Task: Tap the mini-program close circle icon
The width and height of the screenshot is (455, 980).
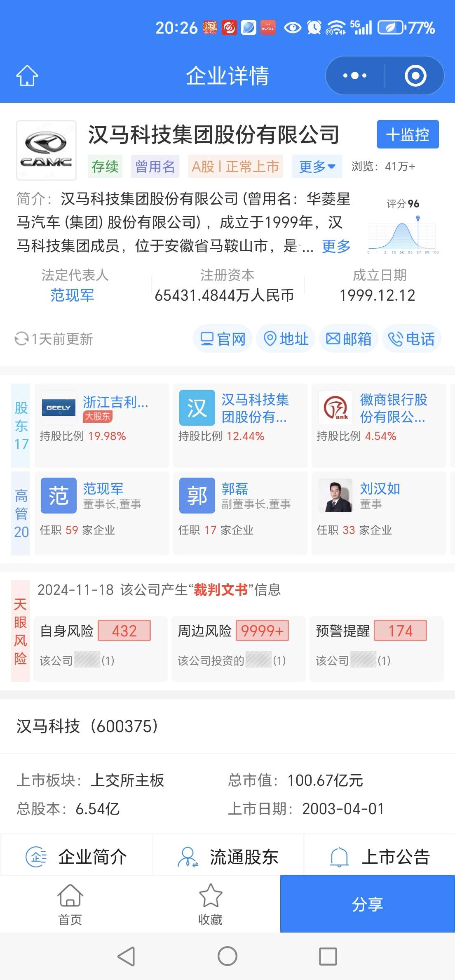Action: coord(415,75)
